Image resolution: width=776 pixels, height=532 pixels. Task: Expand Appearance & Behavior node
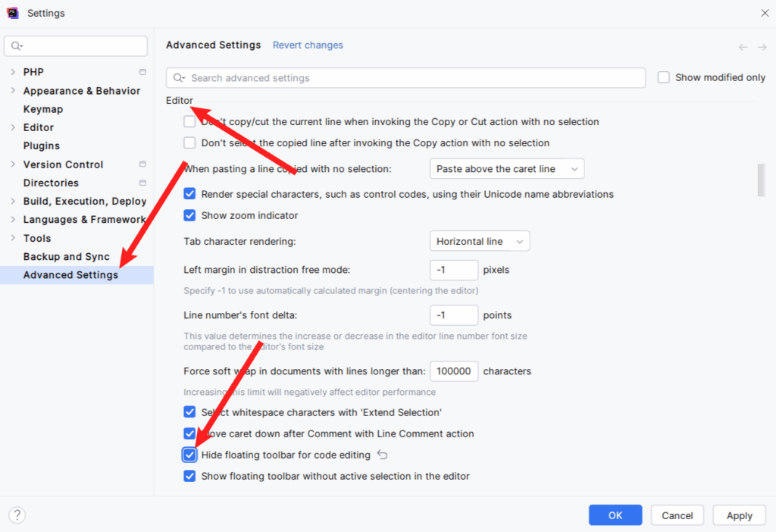click(13, 91)
